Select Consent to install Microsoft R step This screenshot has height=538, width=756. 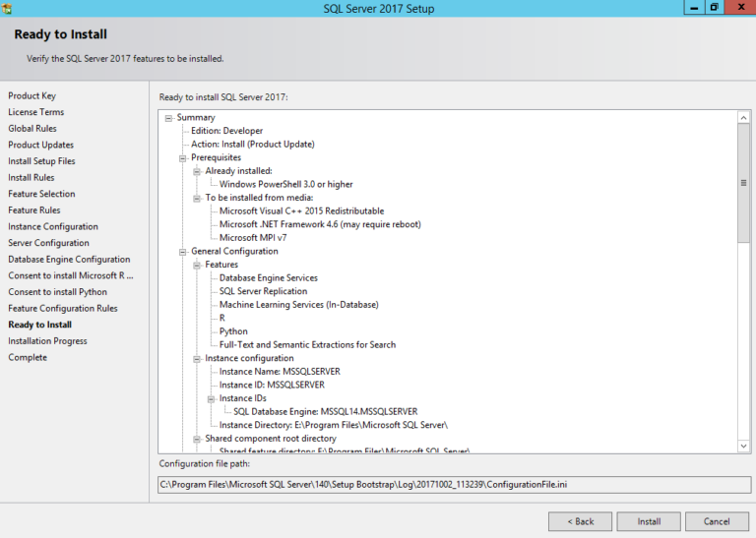(x=71, y=275)
